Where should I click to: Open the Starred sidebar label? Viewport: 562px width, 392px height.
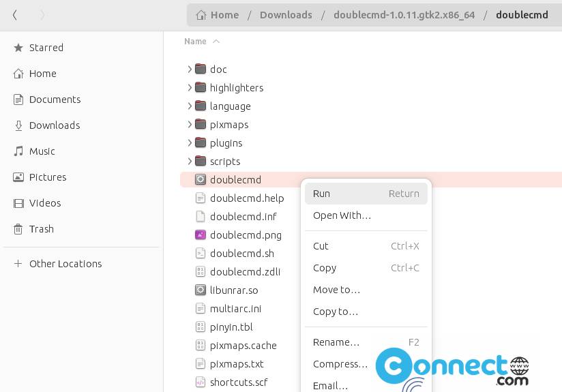pos(46,48)
